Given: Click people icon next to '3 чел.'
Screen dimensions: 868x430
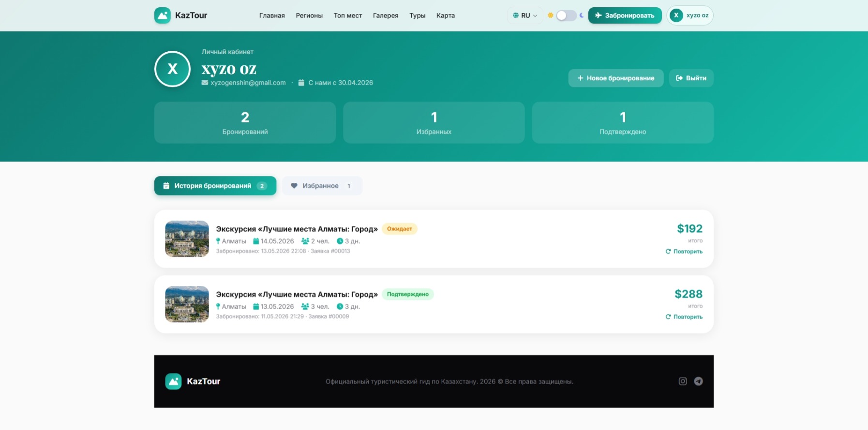Looking at the screenshot, I should click(305, 306).
